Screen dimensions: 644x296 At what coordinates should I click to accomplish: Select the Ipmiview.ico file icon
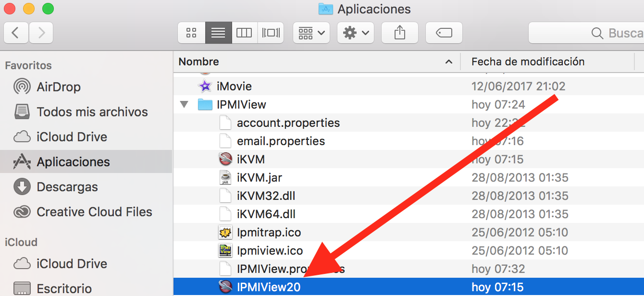(225, 251)
